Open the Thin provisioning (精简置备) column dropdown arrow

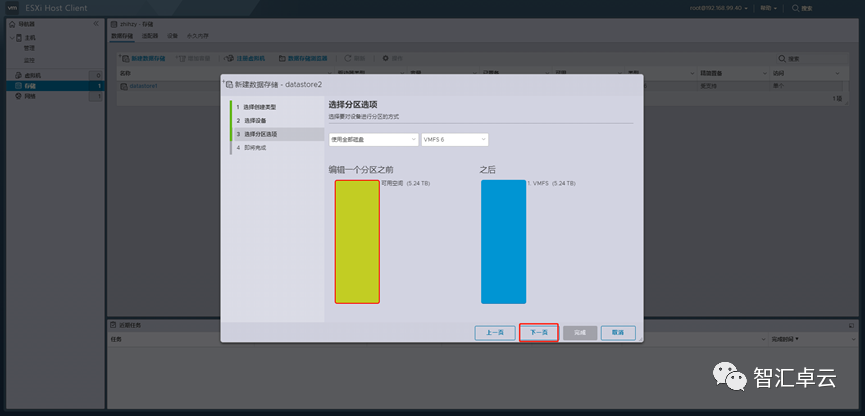click(x=765, y=73)
